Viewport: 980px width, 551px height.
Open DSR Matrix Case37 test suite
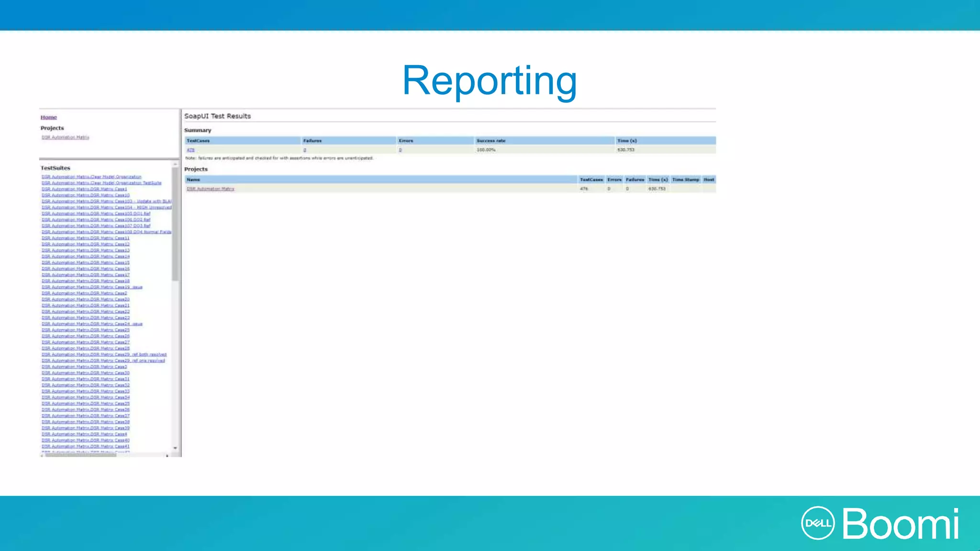(x=85, y=416)
